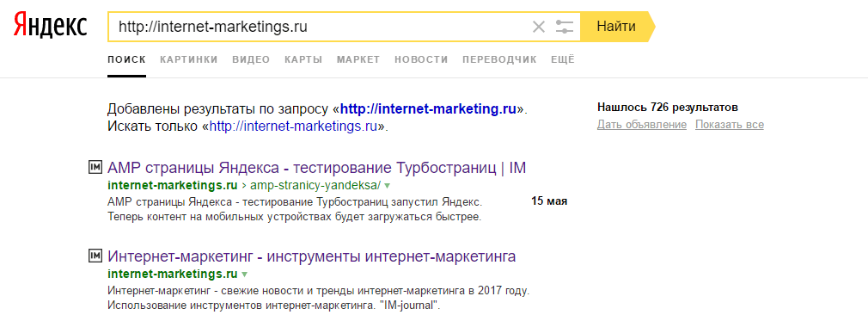Expand the dropdown arrow after amp-stranicy-yandeksa/
The image size is (868, 321).
coord(388,186)
